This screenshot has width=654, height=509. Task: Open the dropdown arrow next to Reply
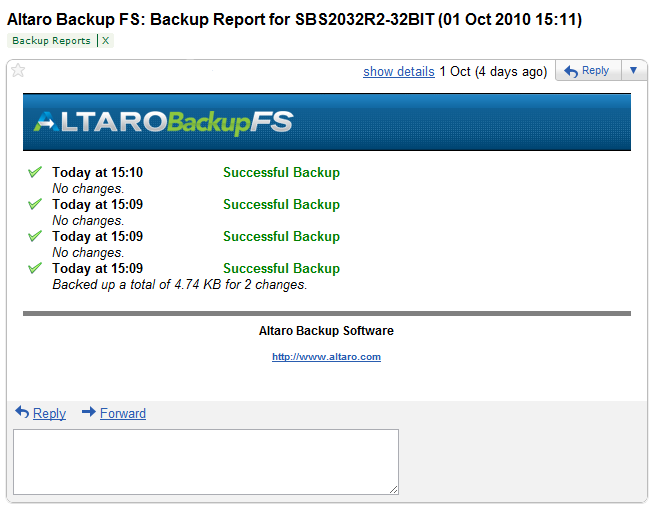point(634,70)
